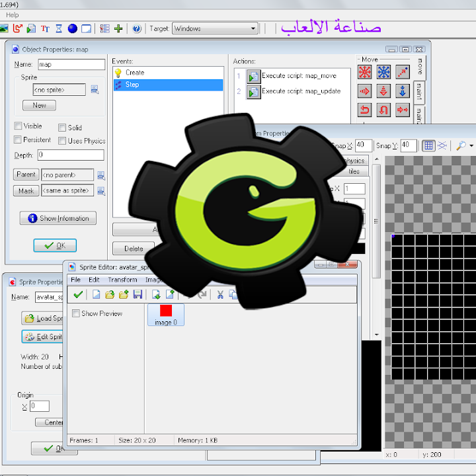Open the Help menu

pos(12,15)
